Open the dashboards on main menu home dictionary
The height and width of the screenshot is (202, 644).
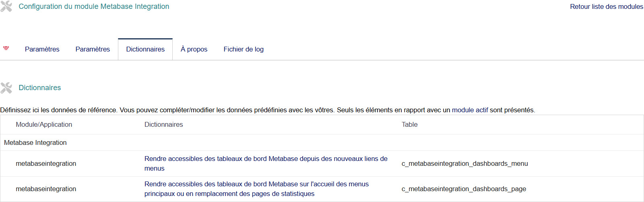[x=256, y=184]
